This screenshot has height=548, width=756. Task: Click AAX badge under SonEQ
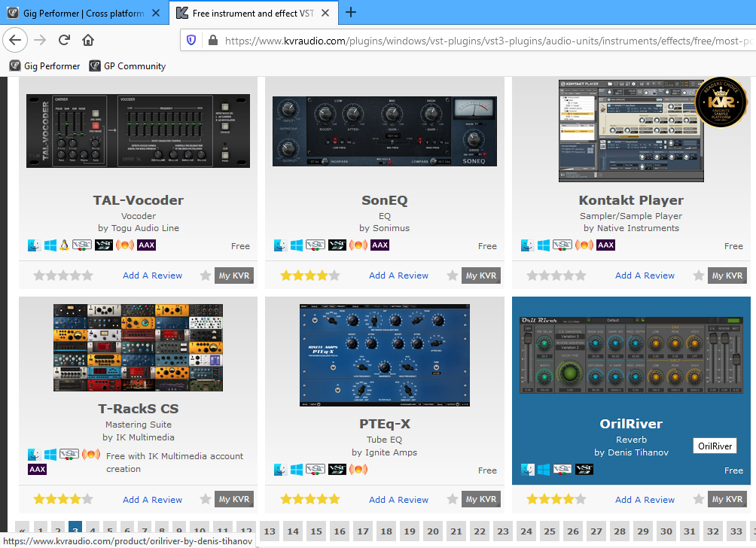(x=380, y=245)
